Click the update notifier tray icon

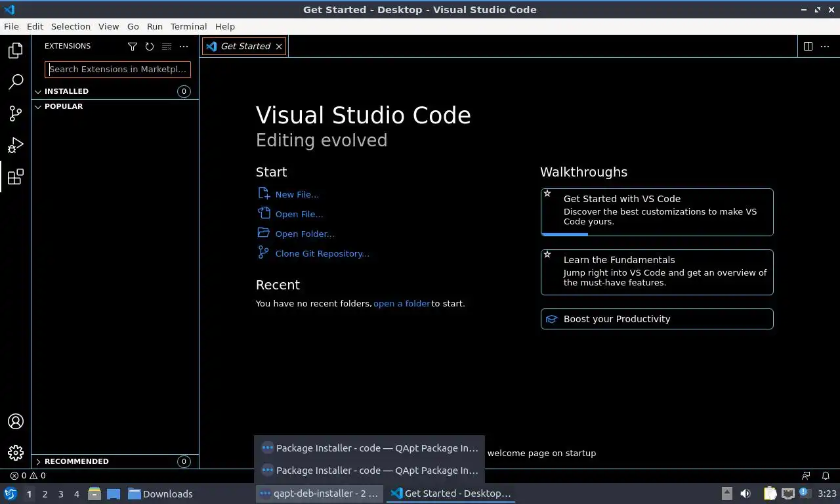[805, 493]
